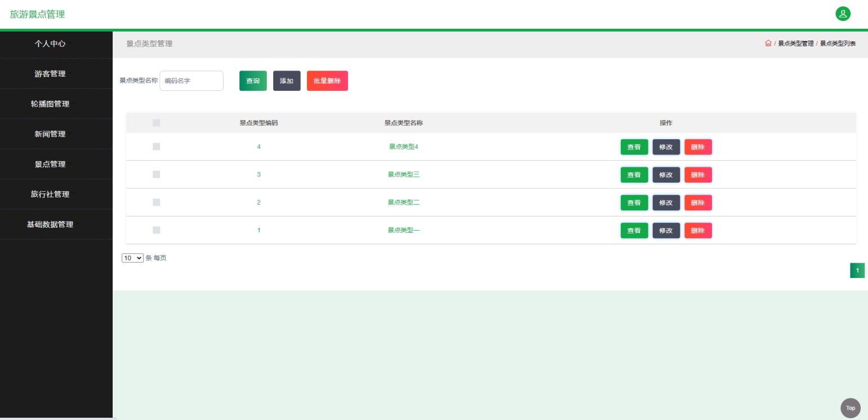Click the Top back-to-top button
The width and height of the screenshot is (868, 420).
[851, 408]
